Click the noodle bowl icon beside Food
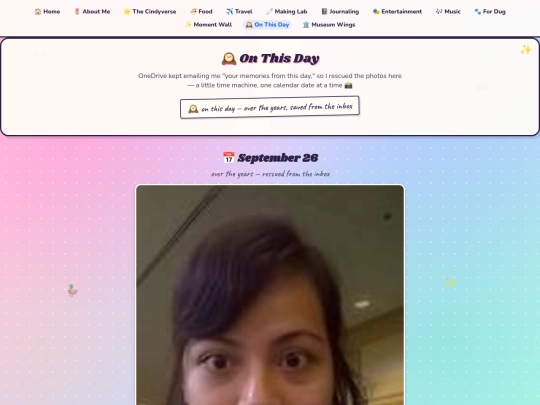The width and height of the screenshot is (540, 405). (x=193, y=12)
